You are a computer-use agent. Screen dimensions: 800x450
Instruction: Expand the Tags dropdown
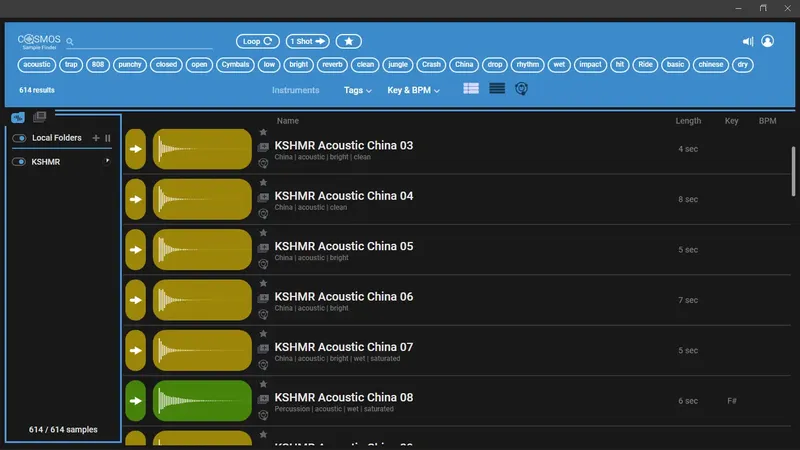click(357, 90)
